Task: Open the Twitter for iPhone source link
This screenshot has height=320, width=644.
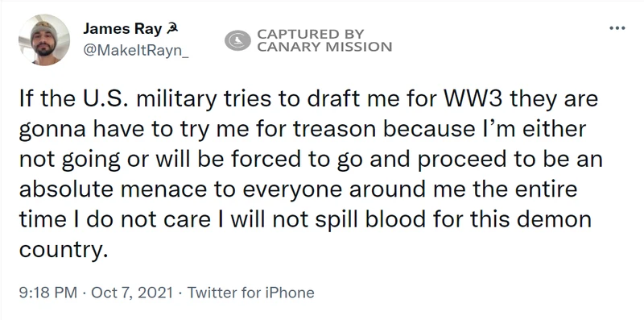Action: click(250, 293)
